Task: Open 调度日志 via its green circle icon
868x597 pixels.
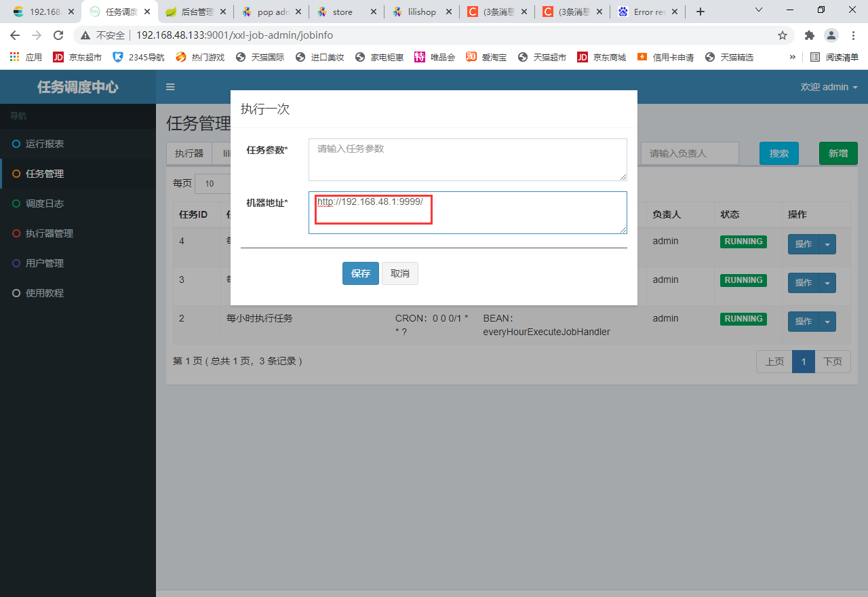Action: pyautogui.click(x=15, y=204)
